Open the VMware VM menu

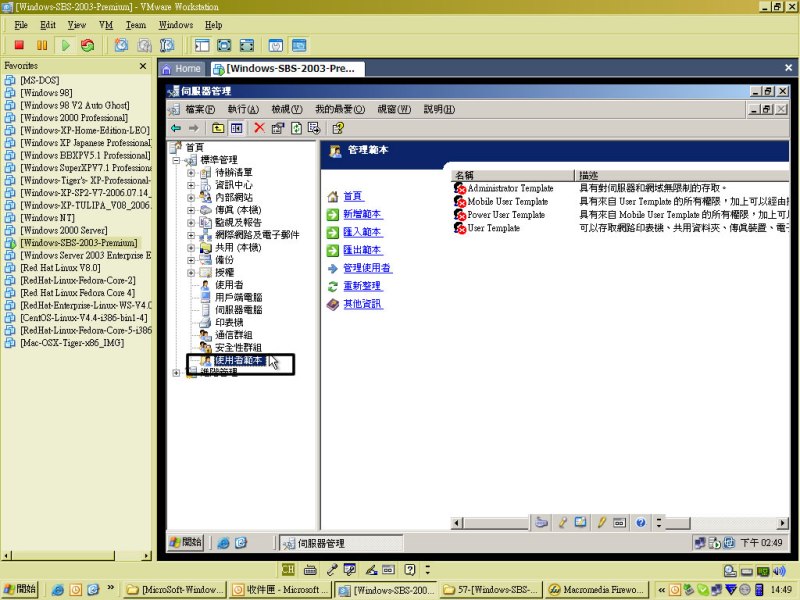[106, 25]
